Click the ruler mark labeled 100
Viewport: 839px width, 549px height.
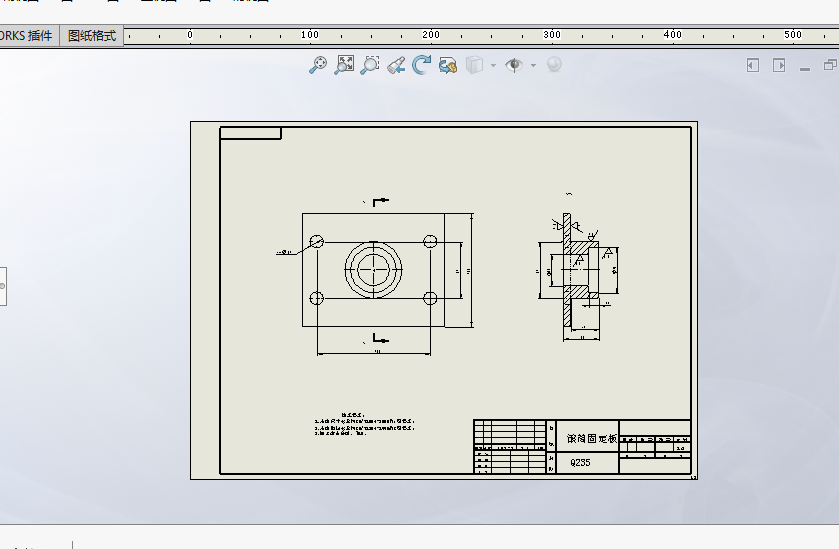pos(310,35)
